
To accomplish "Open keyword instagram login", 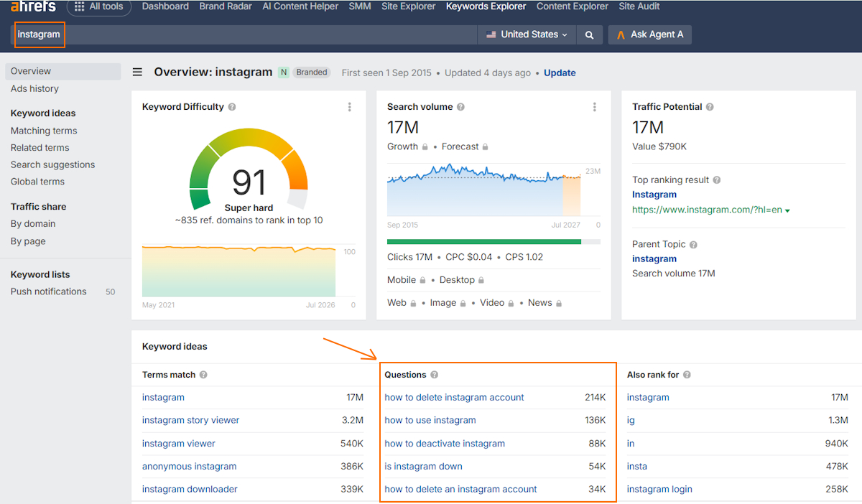I will [659, 490].
